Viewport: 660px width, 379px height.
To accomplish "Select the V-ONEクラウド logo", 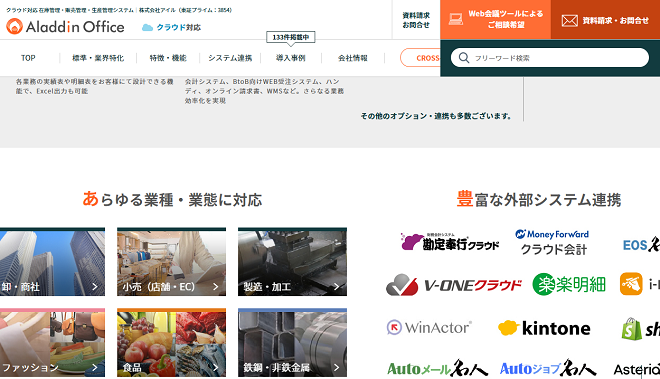I will (x=454, y=285).
